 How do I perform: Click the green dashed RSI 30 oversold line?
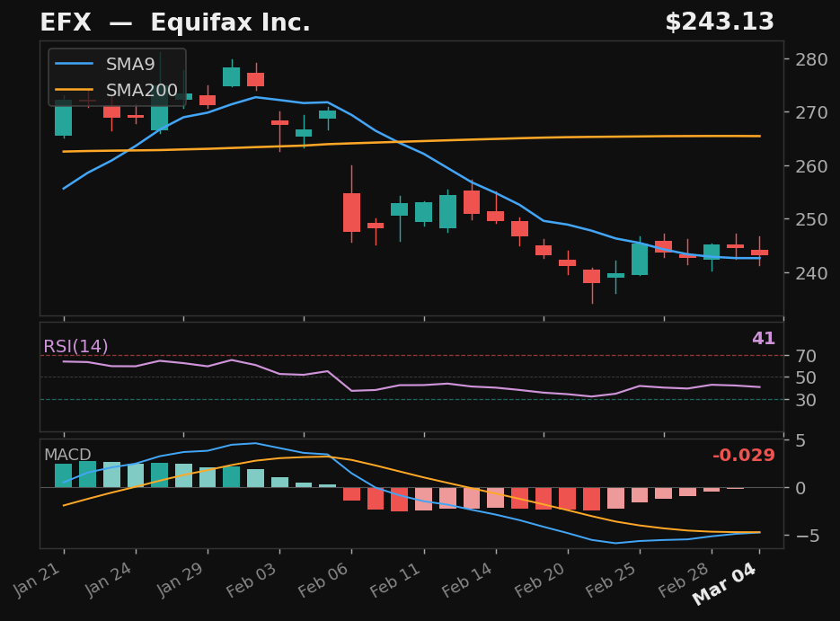click(411, 400)
